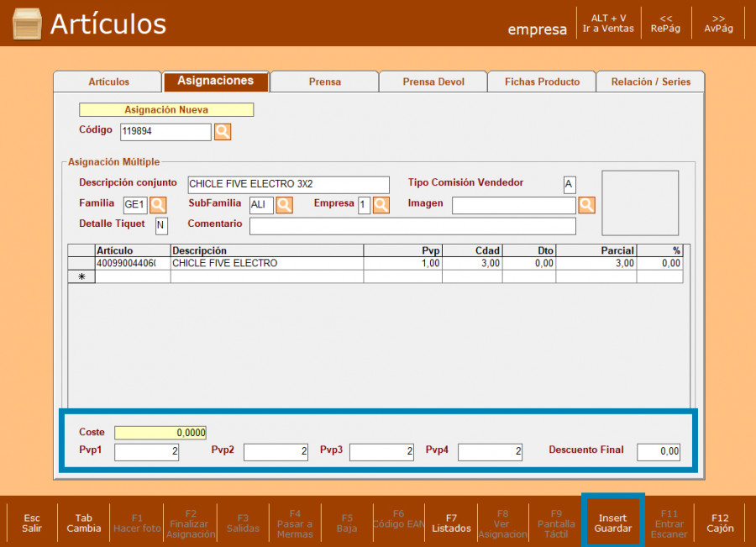This screenshot has height=547, width=756.
Task: Open the Prensa Devol tab
Action: [433, 82]
